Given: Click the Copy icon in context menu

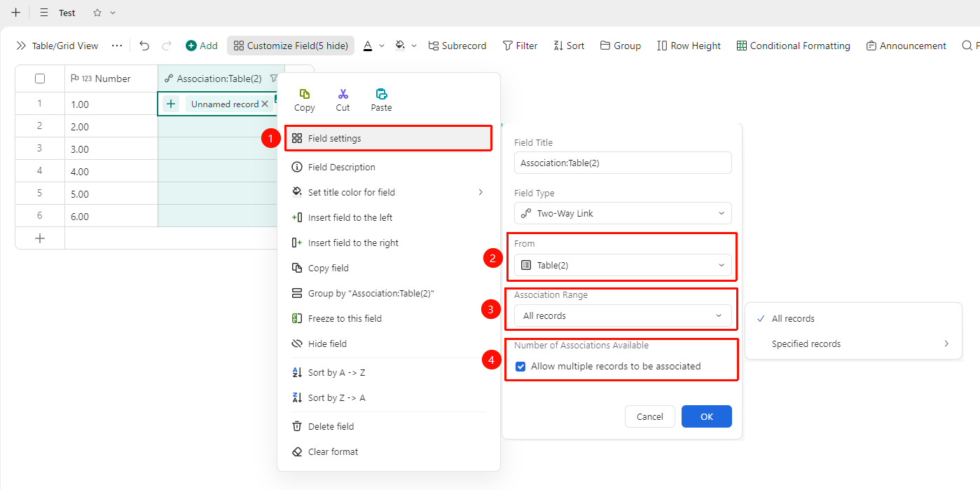Looking at the screenshot, I should [x=305, y=94].
